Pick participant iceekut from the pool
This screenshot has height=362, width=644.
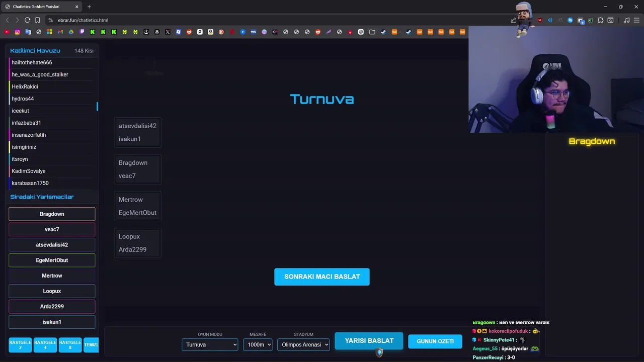52,111
